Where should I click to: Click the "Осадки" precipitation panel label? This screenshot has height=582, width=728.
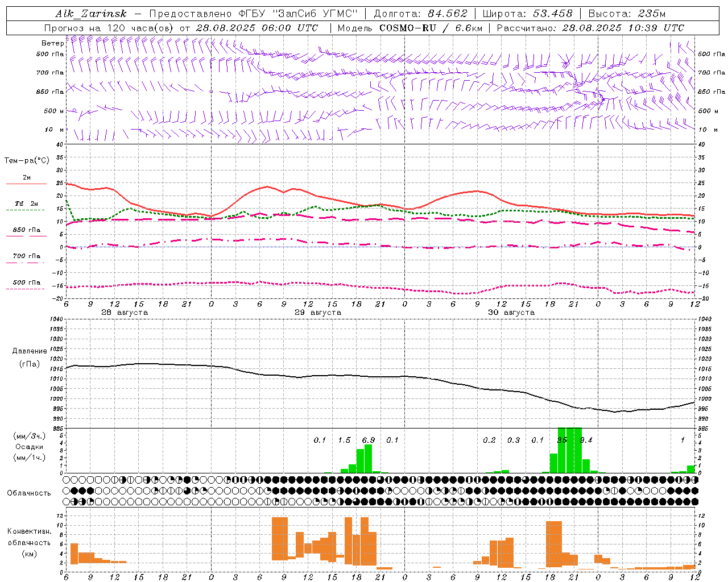[x=30, y=447]
